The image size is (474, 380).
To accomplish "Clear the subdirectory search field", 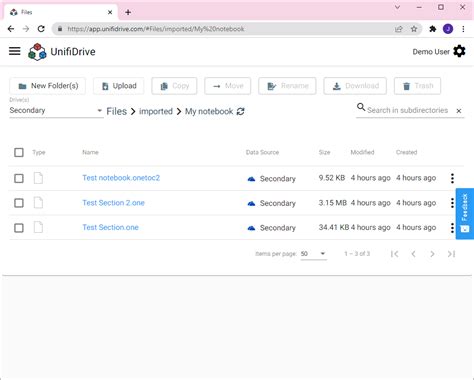I will (459, 111).
